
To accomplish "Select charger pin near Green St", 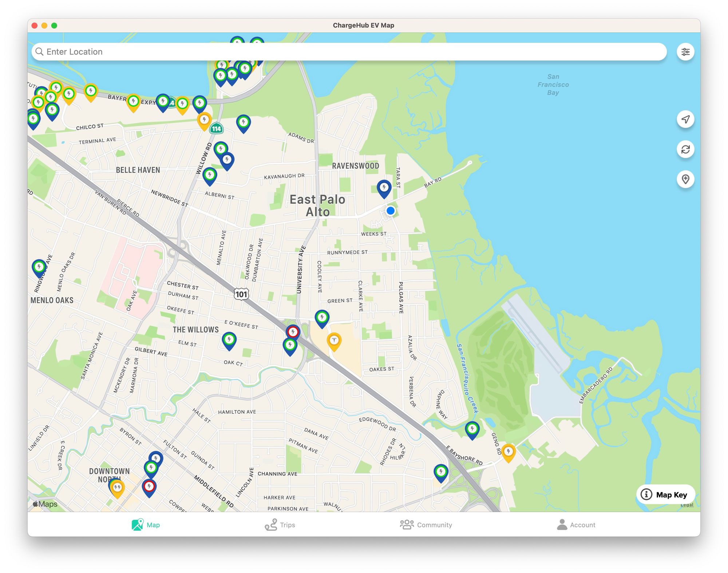I will tap(322, 319).
